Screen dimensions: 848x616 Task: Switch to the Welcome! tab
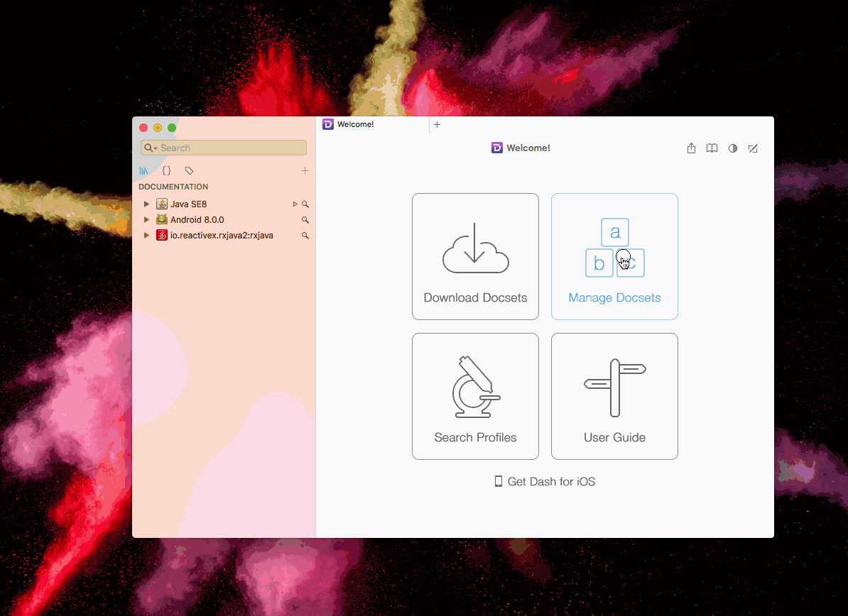[373, 124]
